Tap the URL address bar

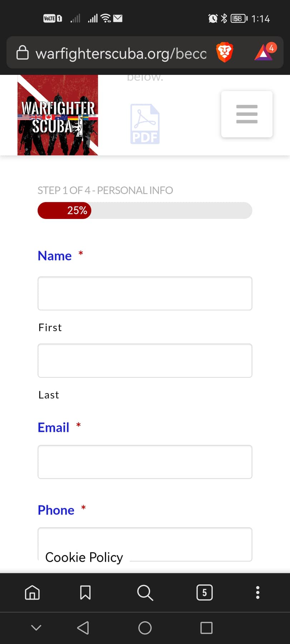point(121,53)
